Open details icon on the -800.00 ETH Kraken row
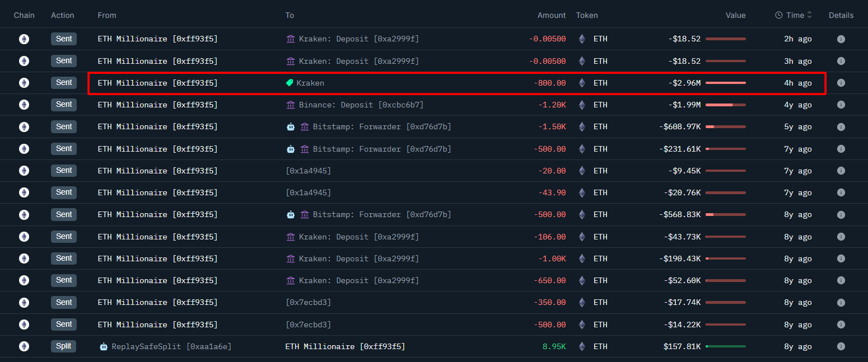Image resolution: width=868 pixels, height=362 pixels. tap(841, 83)
